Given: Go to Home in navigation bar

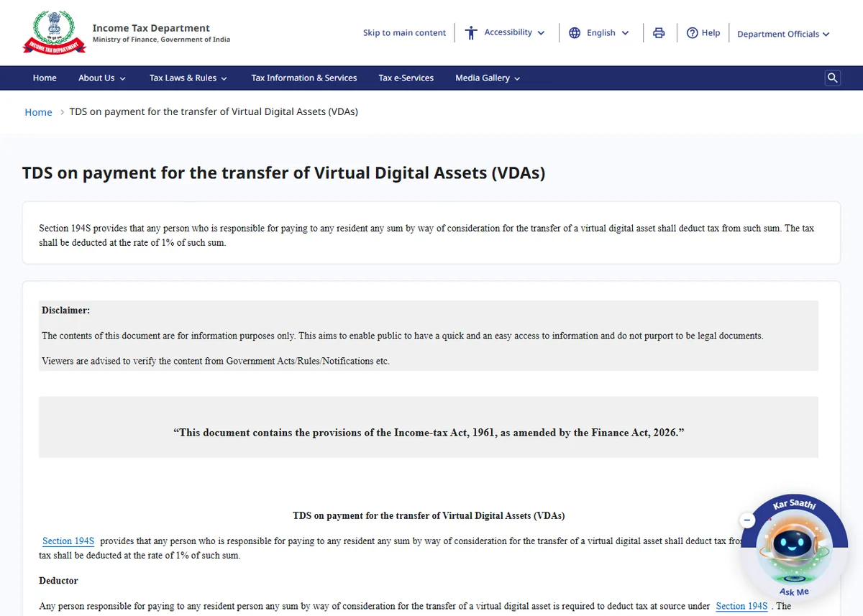Looking at the screenshot, I should (45, 78).
